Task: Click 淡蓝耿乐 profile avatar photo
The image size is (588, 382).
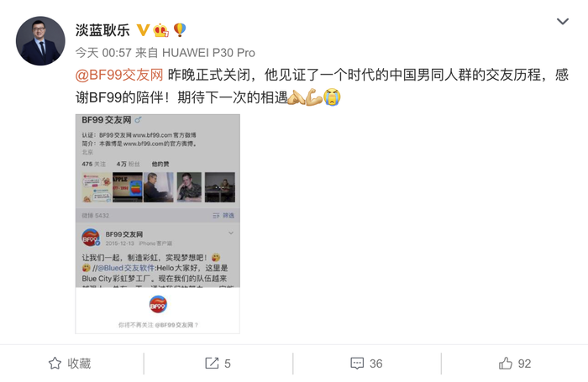Action: pyautogui.click(x=40, y=41)
